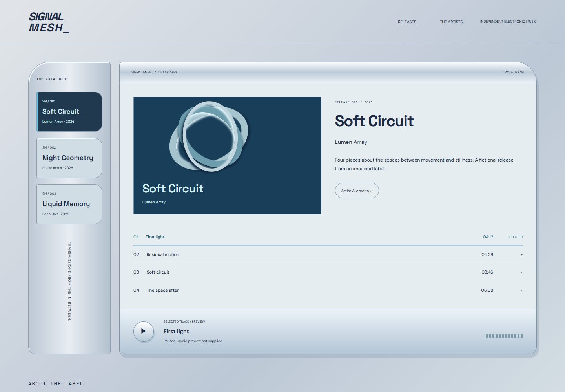Click the First light title in player

point(176,331)
